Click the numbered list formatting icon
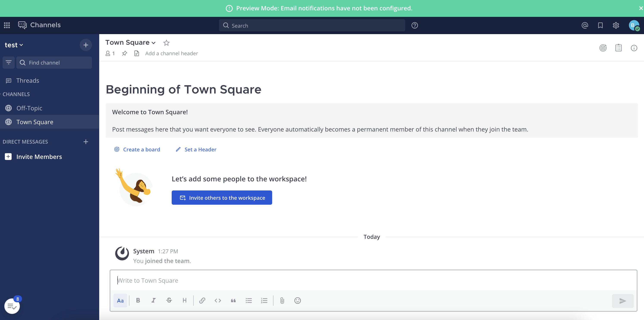 click(264, 300)
